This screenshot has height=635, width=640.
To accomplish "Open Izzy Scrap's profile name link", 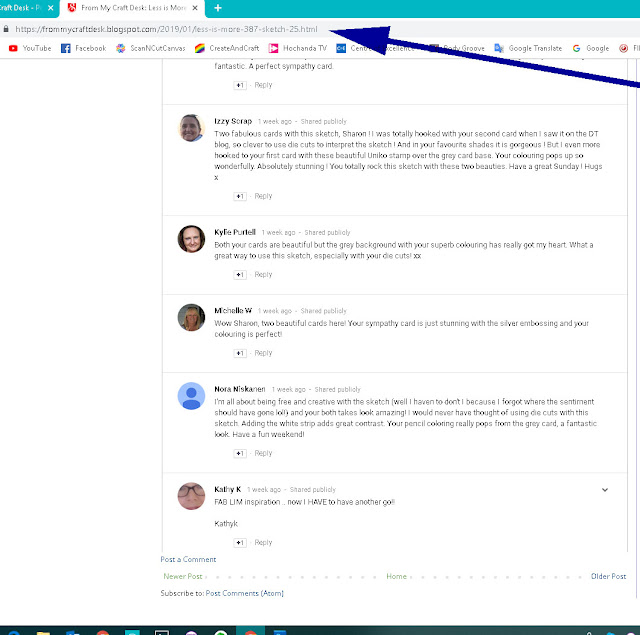I will click(x=233, y=121).
